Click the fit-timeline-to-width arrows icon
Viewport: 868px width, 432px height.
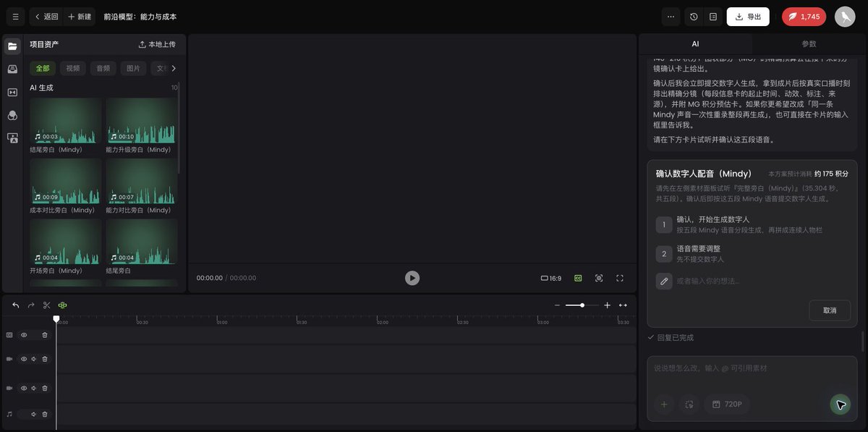(623, 305)
